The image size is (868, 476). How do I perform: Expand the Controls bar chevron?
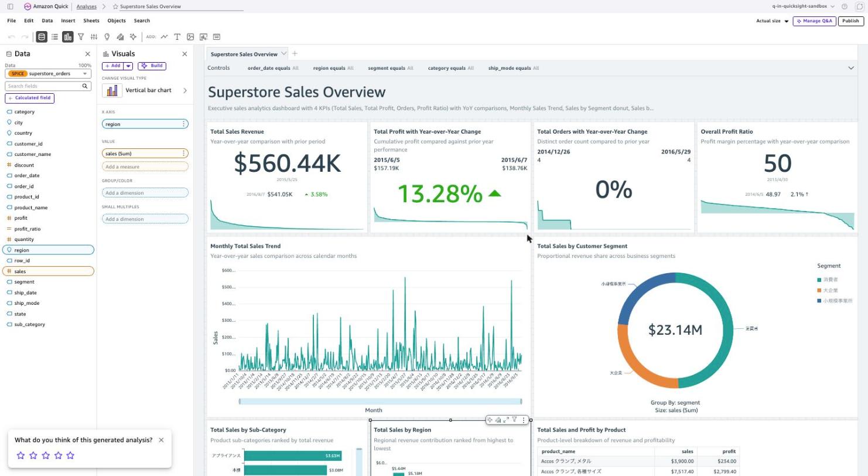[851, 68]
